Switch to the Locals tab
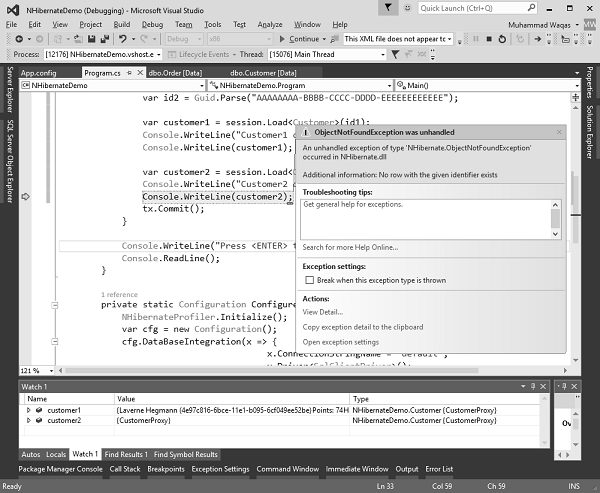This screenshot has height=493, width=600. pyautogui.click(x=56, y=454)
